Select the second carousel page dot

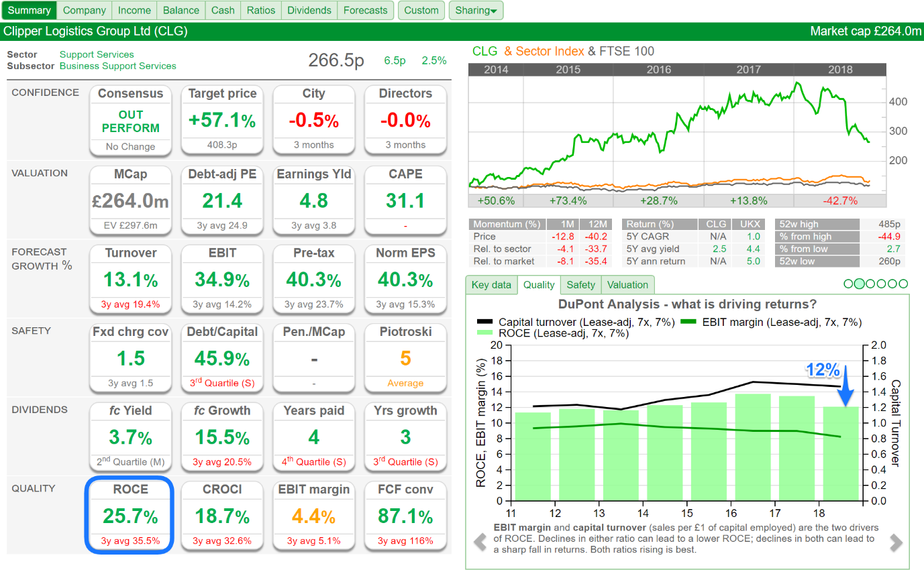(x=860, y=284)
